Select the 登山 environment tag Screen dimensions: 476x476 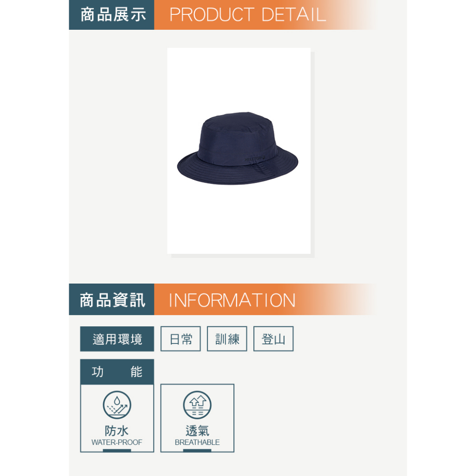tap(273, 339)
